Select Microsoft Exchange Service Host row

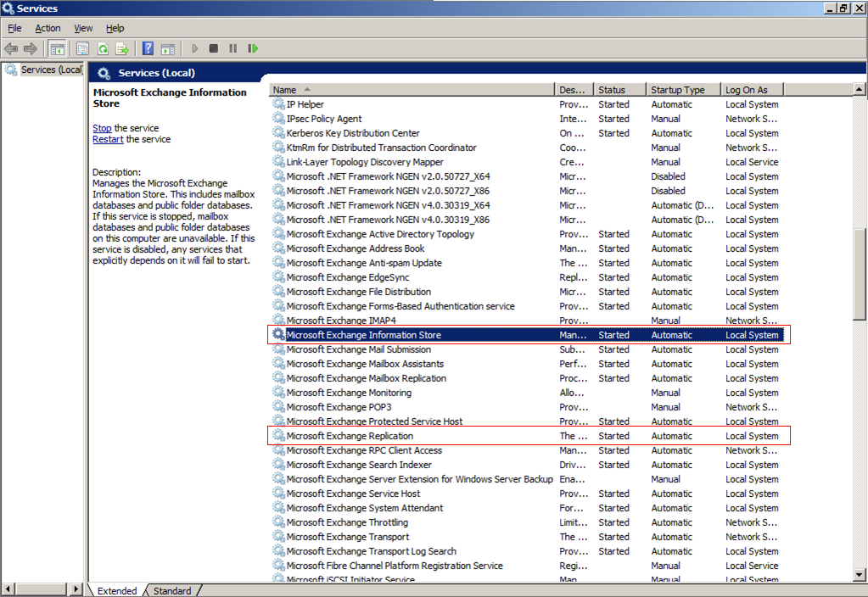tap(528, 494)
